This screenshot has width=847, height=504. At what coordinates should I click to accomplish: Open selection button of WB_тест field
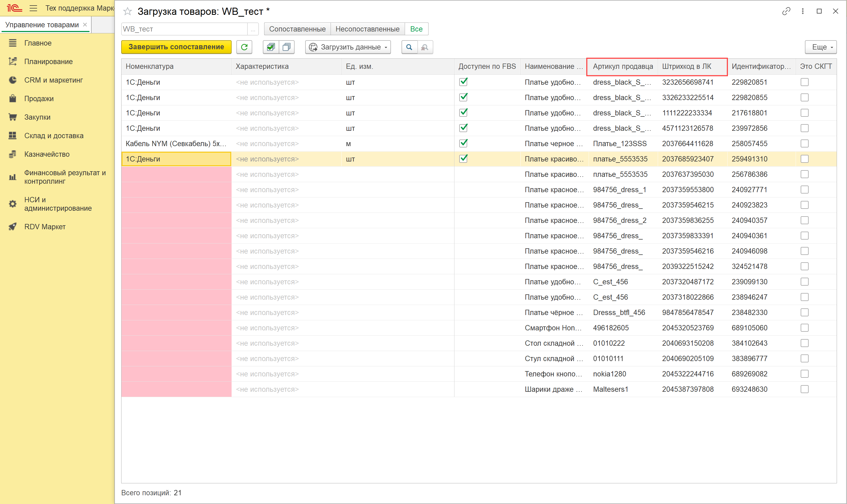point(253,29)
